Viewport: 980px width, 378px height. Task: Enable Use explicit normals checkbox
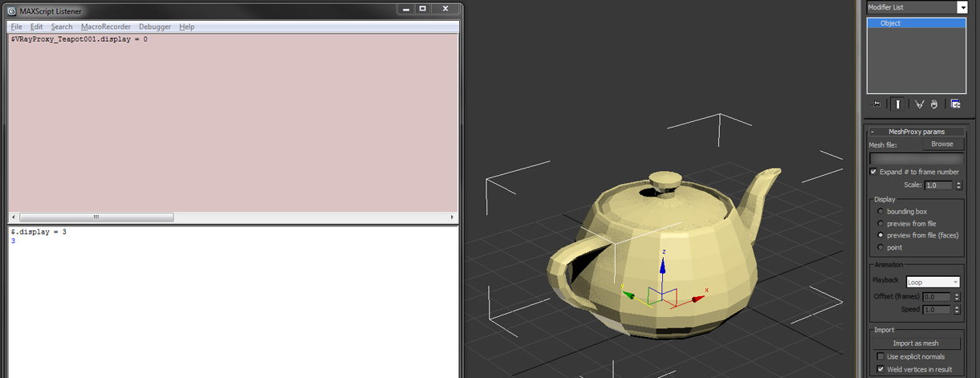(x=882, y=356)
